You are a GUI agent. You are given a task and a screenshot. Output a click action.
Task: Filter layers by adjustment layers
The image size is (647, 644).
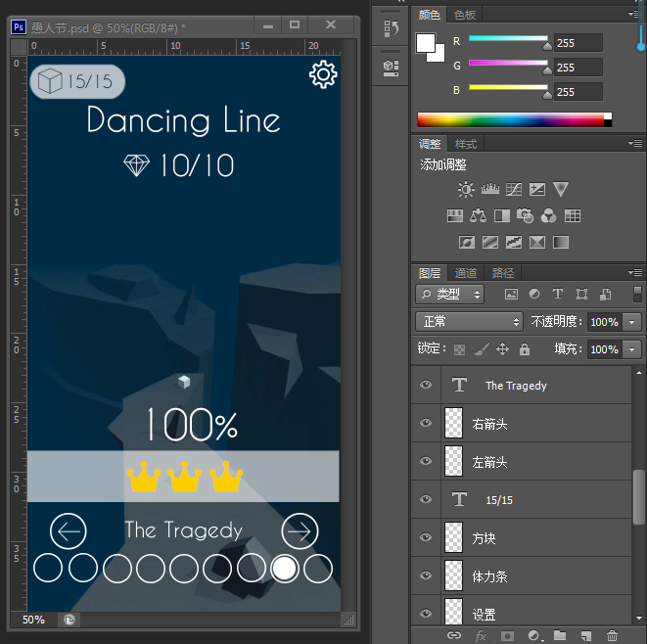coord(534,295)
